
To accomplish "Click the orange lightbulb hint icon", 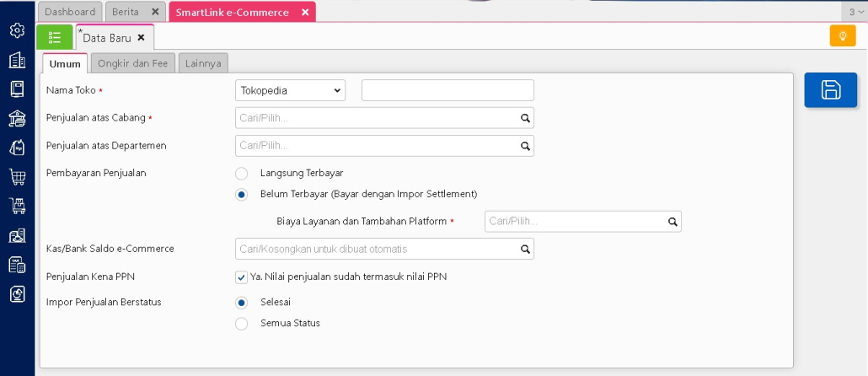I will pyautogui.click(x=842, y=35).
